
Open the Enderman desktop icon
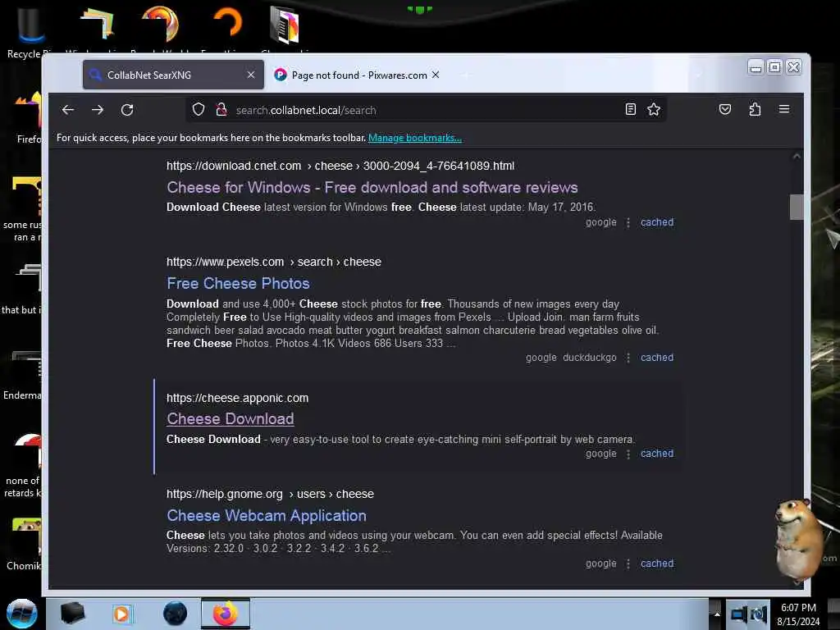pyautogui.click(x=22, y=375)
